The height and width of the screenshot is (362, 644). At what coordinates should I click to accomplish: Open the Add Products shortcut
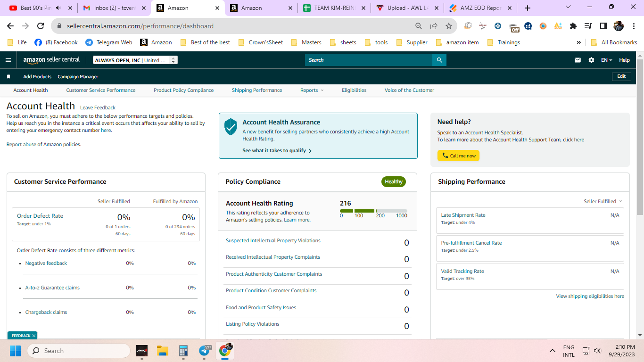[37, 76]
